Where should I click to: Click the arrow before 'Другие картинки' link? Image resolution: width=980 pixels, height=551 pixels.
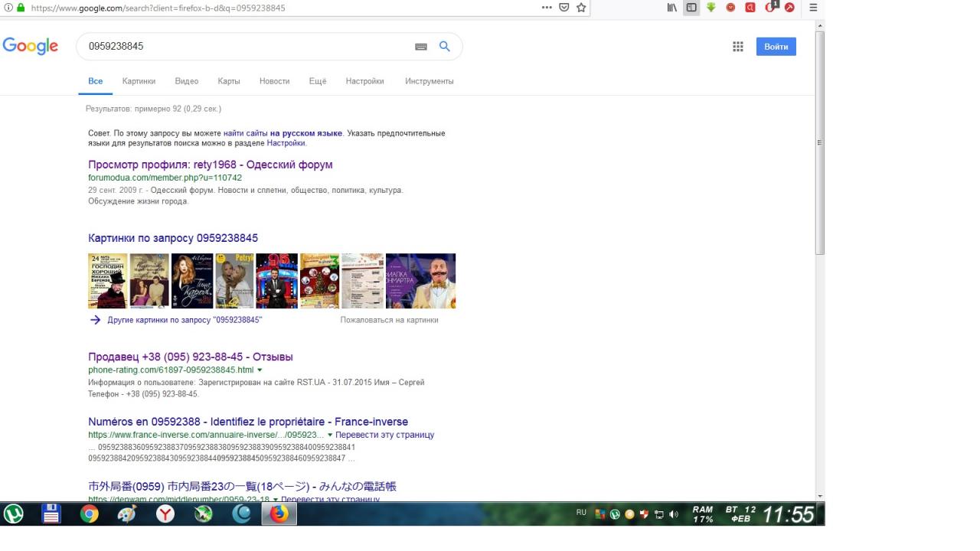[x=96, y=320]
